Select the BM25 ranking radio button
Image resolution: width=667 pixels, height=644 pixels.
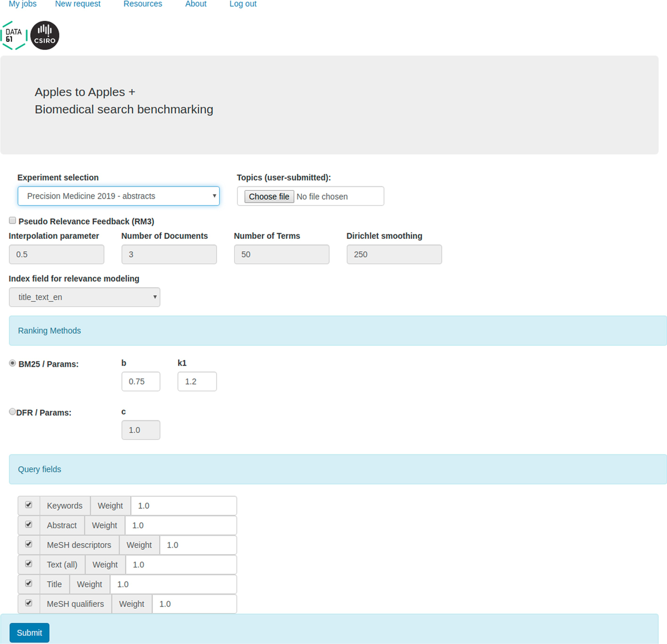pyautogui.click(x=13, y=363)
